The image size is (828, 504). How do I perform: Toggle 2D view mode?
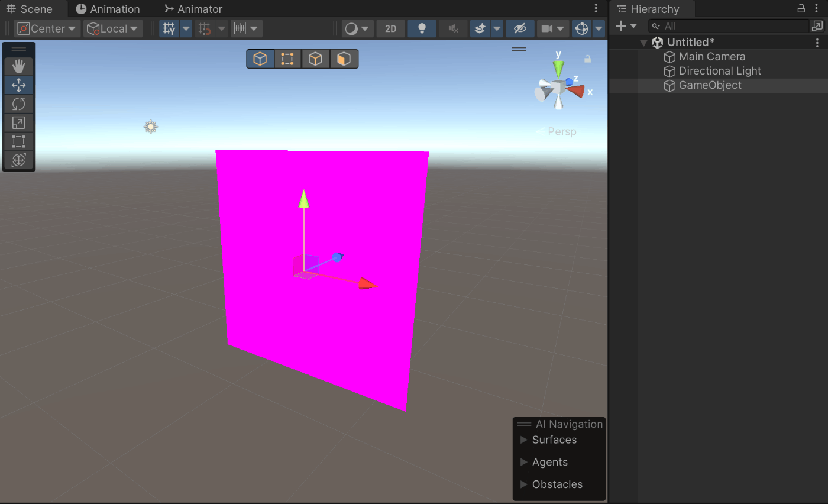click(x=390, y=28)
